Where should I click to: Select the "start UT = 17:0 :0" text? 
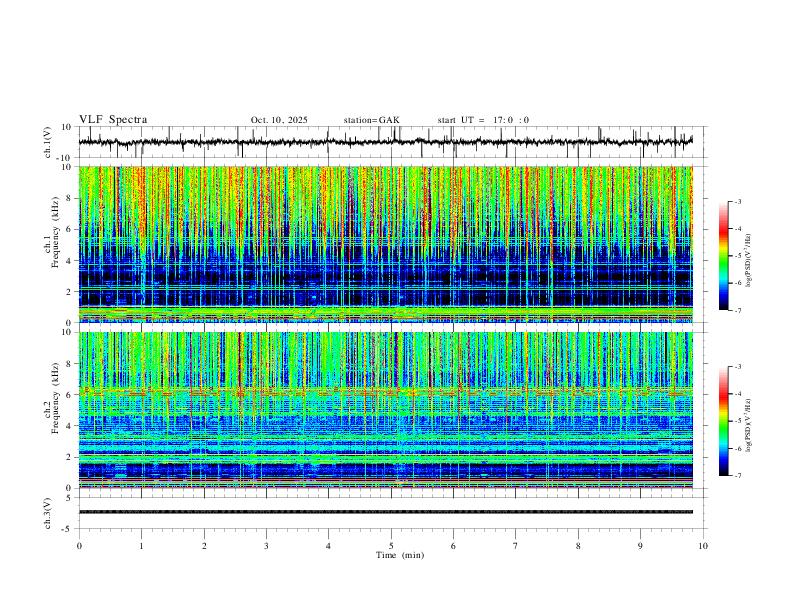point(483,120)
